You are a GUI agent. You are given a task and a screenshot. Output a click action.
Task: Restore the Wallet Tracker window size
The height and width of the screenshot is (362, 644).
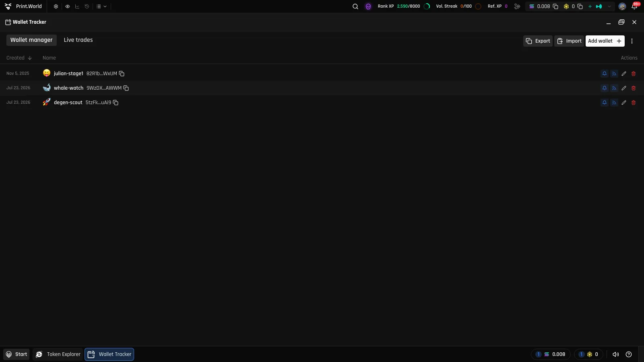621,22
